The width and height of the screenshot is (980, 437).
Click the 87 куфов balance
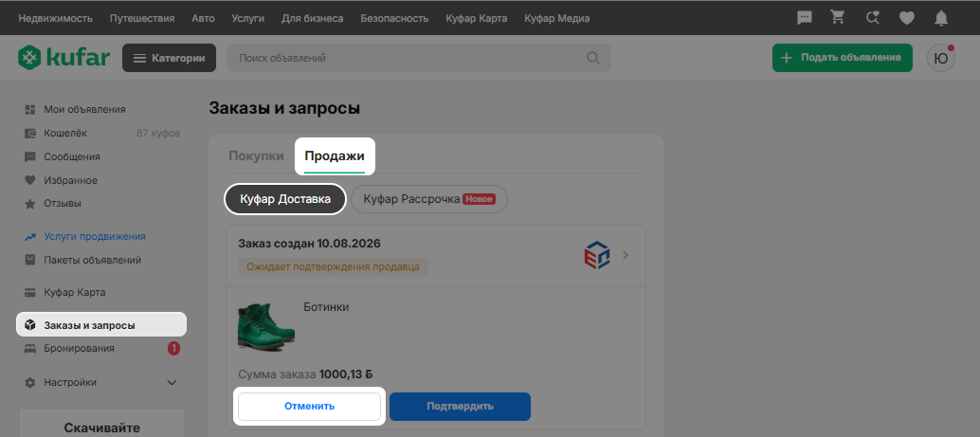coord(158,133)
